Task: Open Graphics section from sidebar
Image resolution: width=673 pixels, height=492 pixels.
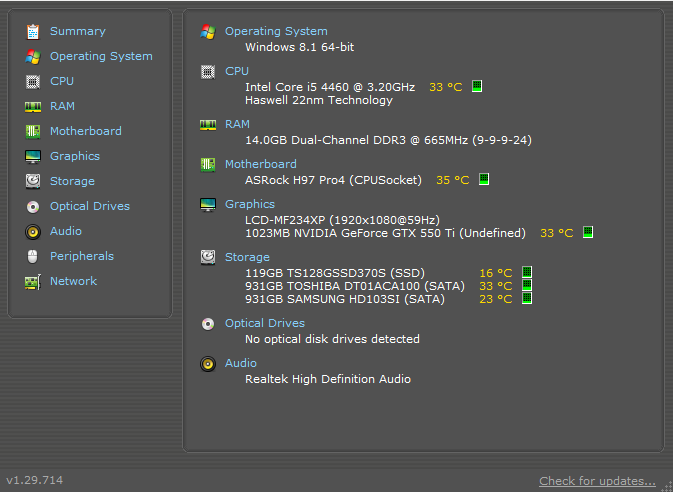Action: [75, 156]
